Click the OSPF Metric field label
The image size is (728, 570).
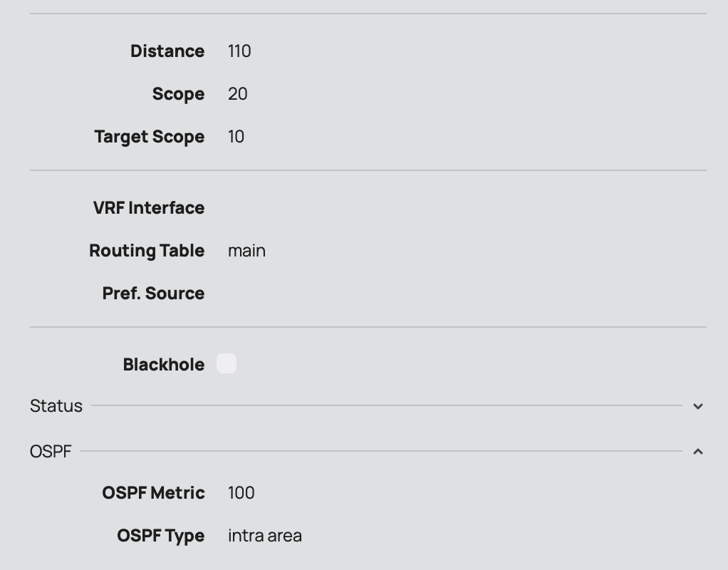click(153, 493)
